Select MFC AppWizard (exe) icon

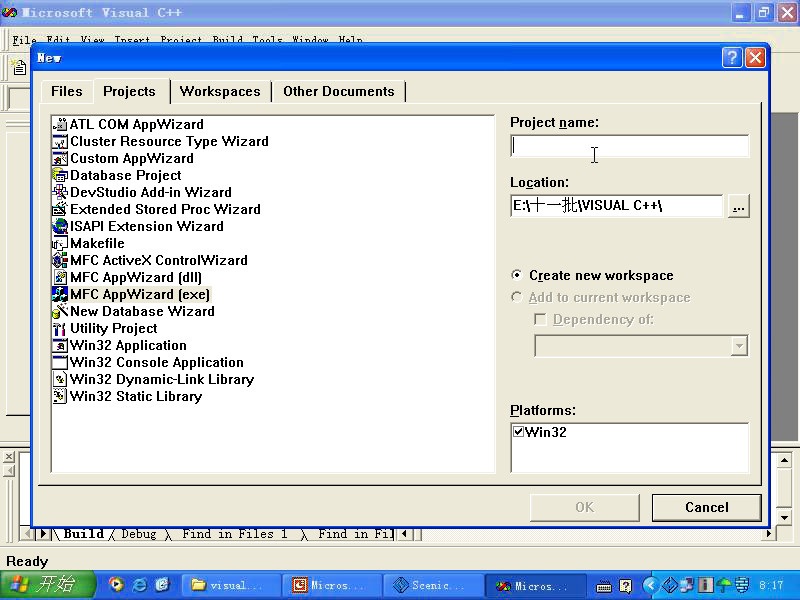coord(60,294)
